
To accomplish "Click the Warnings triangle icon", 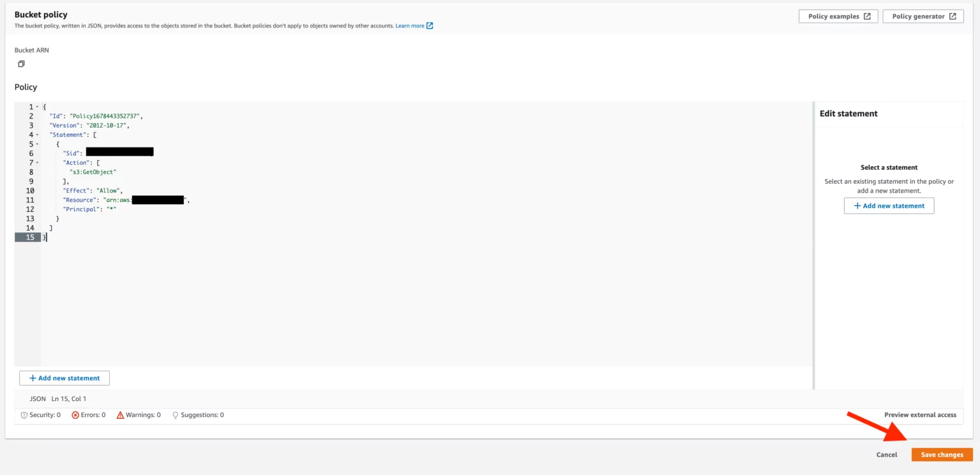I will (121, 415).
